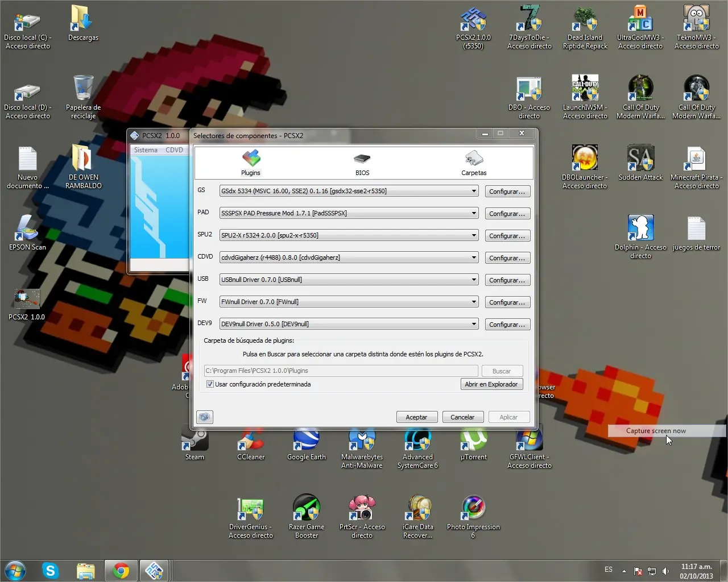Open the Windows Start menu

(15, 570)
